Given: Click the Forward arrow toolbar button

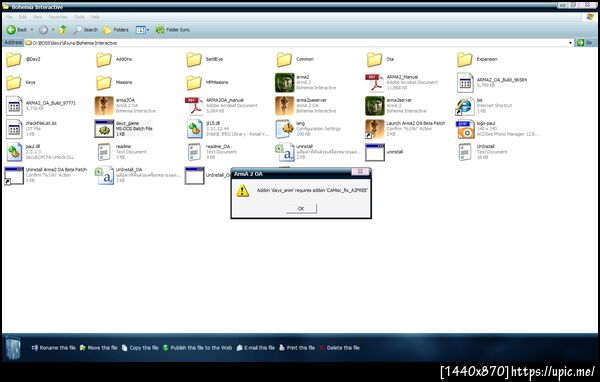Looking at the screenshot, I should click(43, 29).
